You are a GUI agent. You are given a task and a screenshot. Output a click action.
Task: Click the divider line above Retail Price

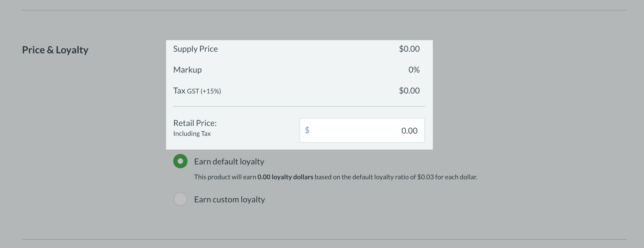299,106
